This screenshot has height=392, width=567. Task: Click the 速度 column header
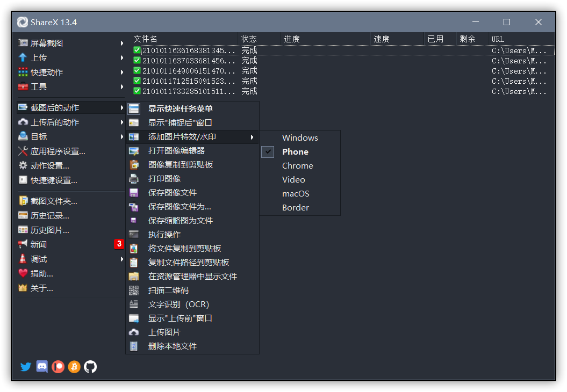397,39
